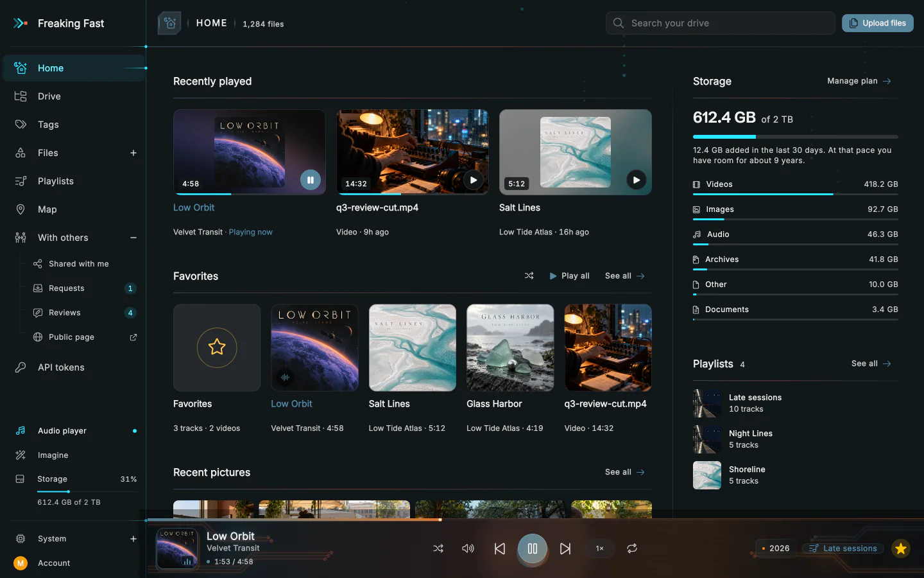Open the Audio player panel

(74, 431)
